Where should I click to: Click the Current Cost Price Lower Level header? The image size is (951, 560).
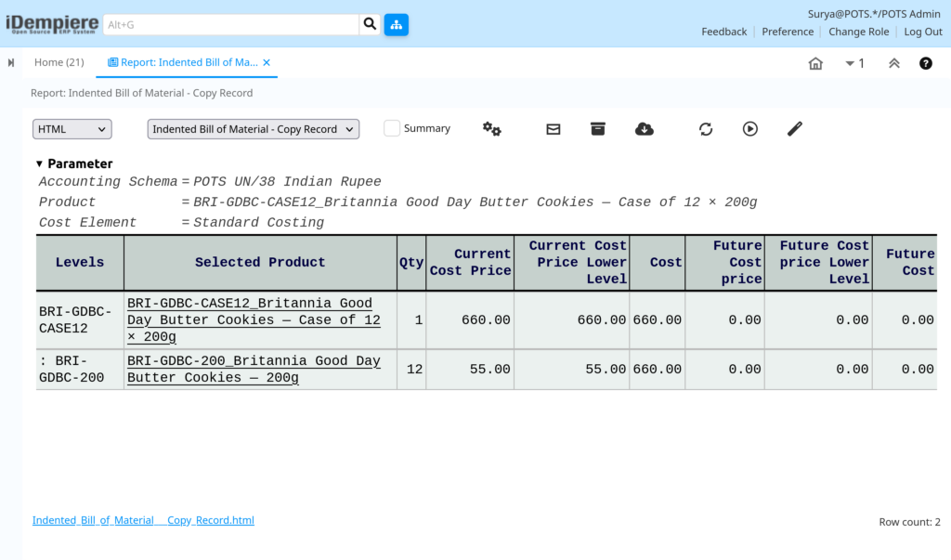point(572,263)
